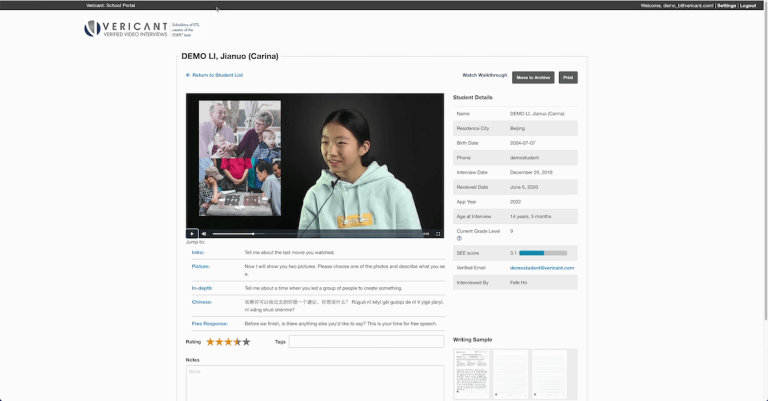Open the first writing sample page thumbnail
This screenshot has height=401, width=768.
(x=472, y=374)
